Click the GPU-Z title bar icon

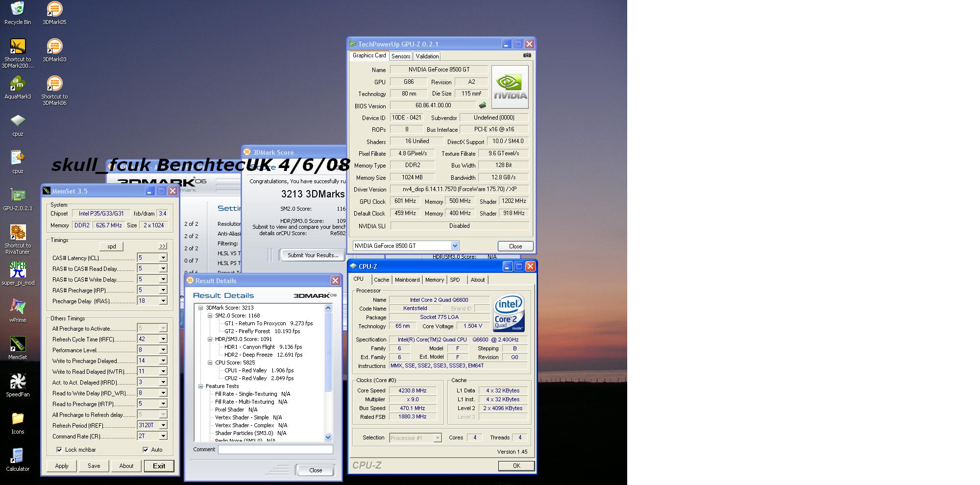tap(352, 44)
